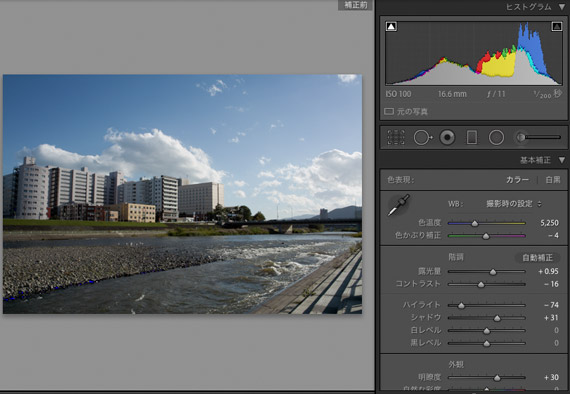Click the シャドウ value +31
Viewport: 570px width, 394px height.
pos(551,318)
